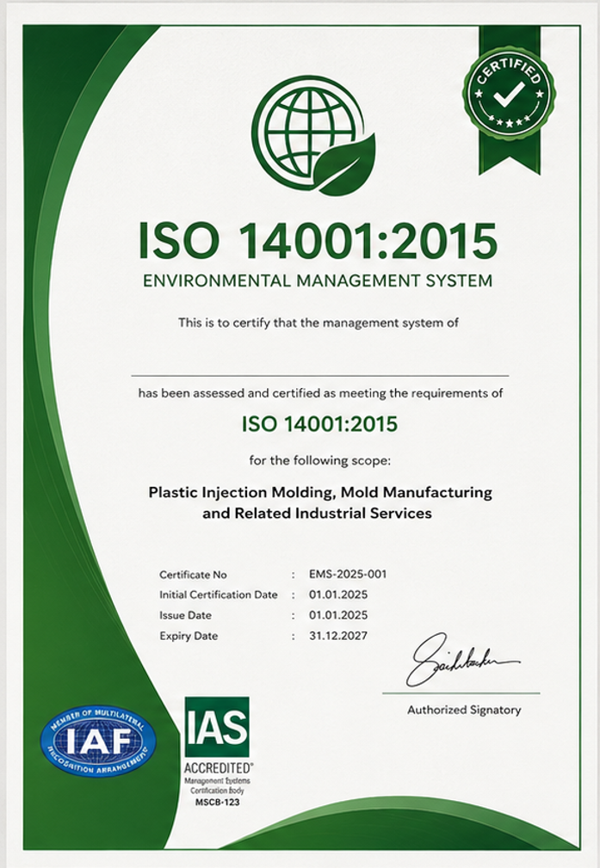Screen dimensions: 600x868
Task: Click the globe and leaf logo
Action: coord(314,136)
